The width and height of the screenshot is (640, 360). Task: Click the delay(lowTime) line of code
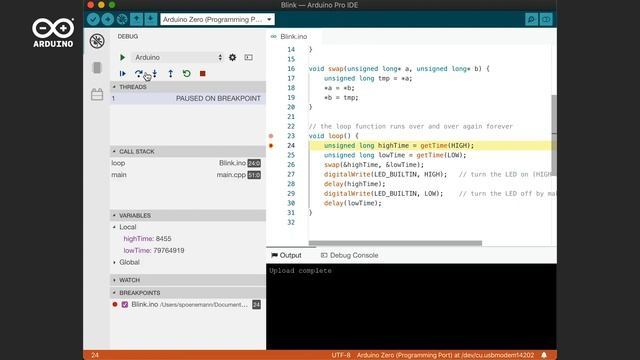click(353, 203)
